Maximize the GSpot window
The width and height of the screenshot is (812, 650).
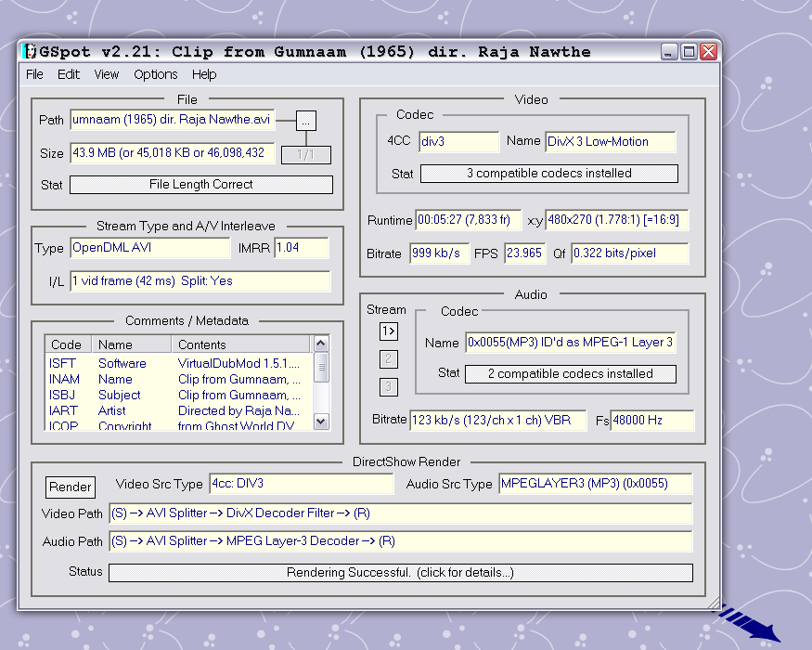click(689, 51)
